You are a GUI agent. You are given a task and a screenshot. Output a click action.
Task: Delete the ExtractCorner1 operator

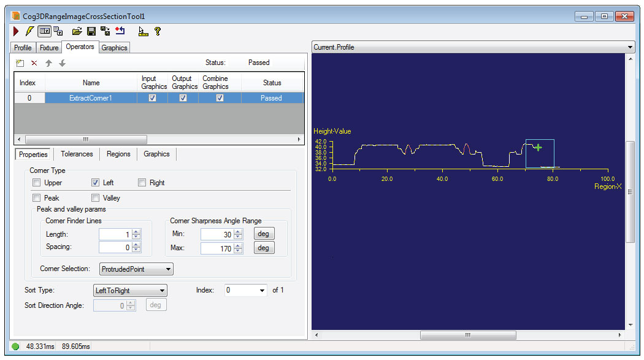point(34,63)
